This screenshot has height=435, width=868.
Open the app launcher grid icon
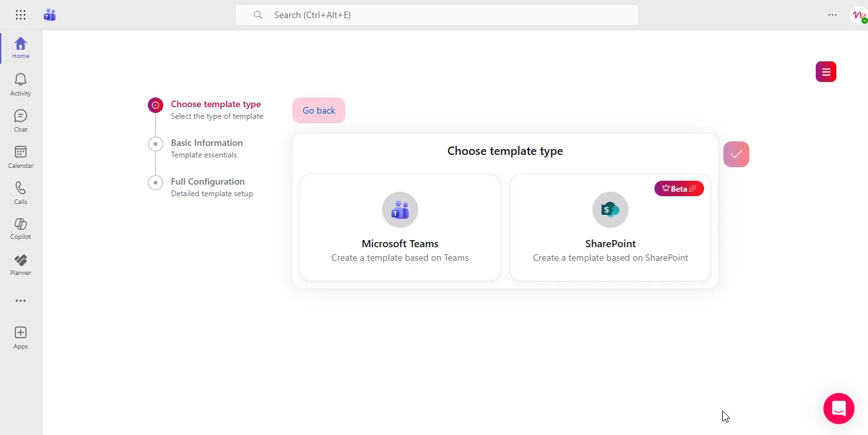pos(21,15)
